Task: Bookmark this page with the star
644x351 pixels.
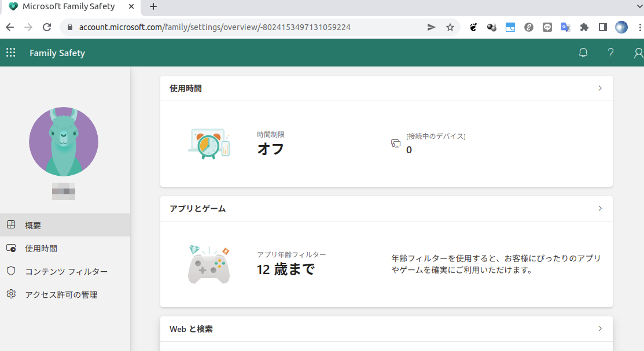Action: 450,27
